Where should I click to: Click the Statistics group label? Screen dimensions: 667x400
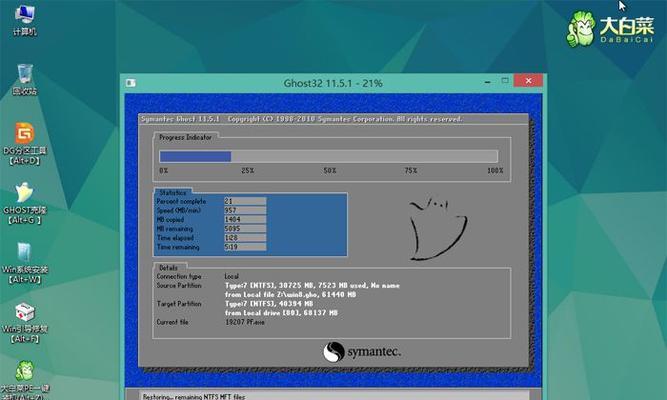pos(173,193)
